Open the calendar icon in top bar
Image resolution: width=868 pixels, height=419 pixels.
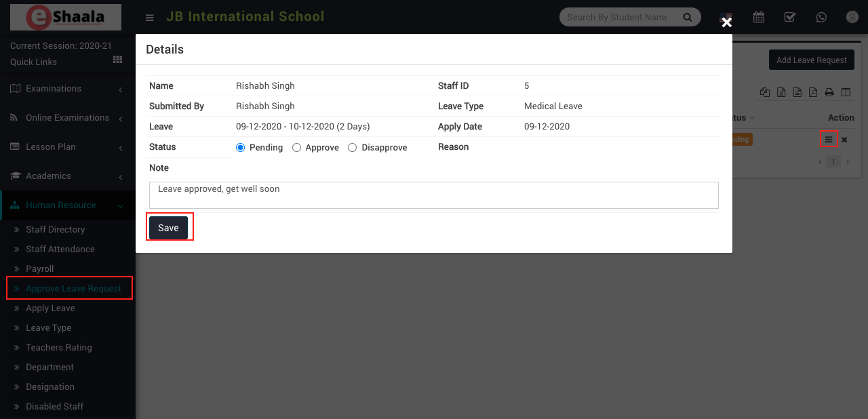tap(759, 17)
